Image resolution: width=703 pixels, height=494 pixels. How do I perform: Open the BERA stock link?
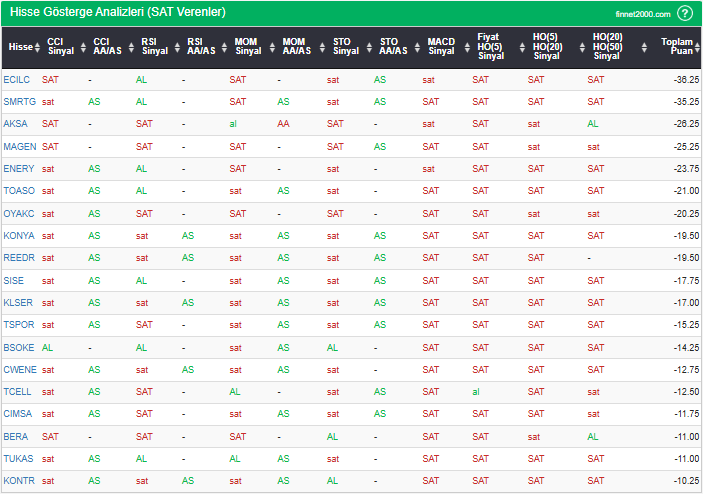[16, 437]
